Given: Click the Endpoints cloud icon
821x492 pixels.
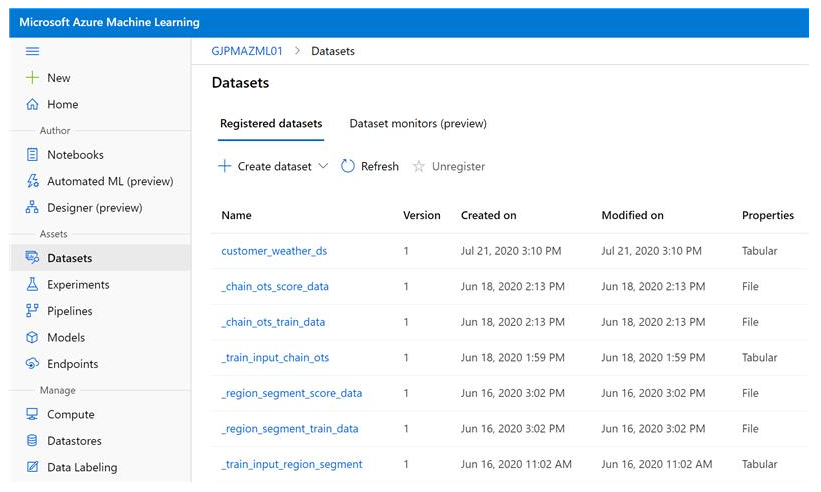Looking at the screenshot, I should coord(32,363).
